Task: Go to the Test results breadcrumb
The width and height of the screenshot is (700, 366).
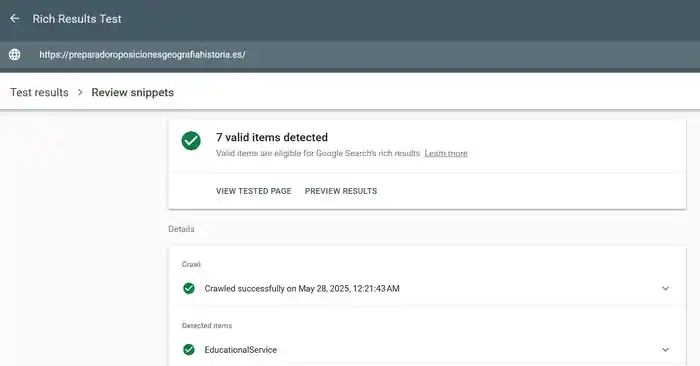Action: (39, 92)
